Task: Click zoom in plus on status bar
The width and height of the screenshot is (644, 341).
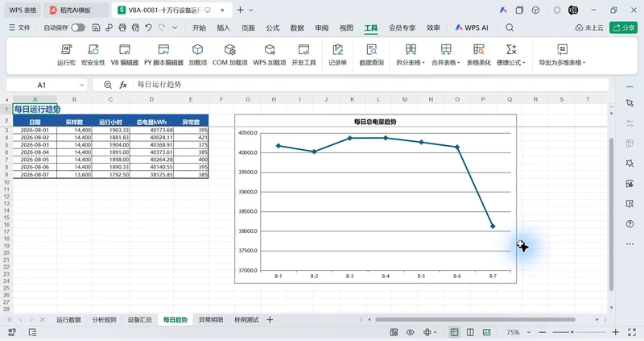Action: [x=615, y=332]
